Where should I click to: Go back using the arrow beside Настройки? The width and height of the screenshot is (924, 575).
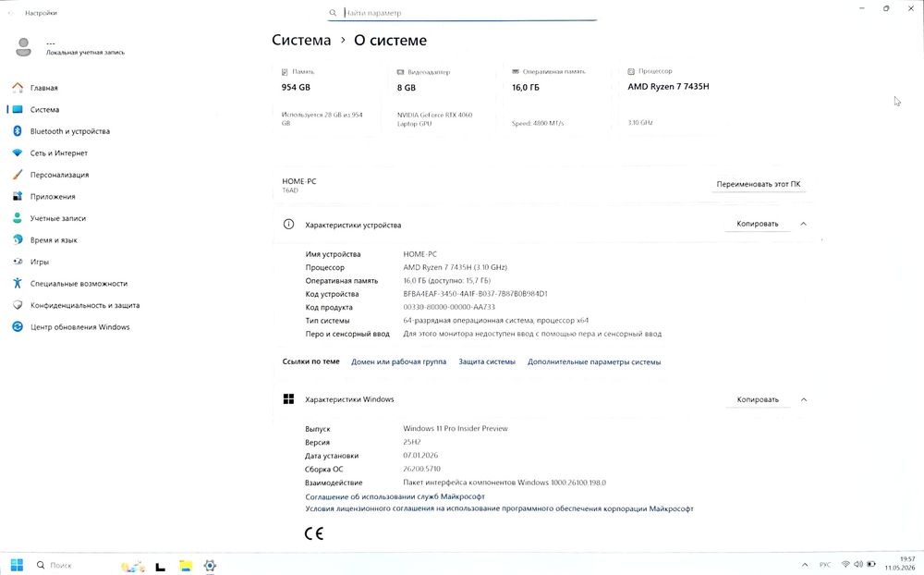pos(10,12)
